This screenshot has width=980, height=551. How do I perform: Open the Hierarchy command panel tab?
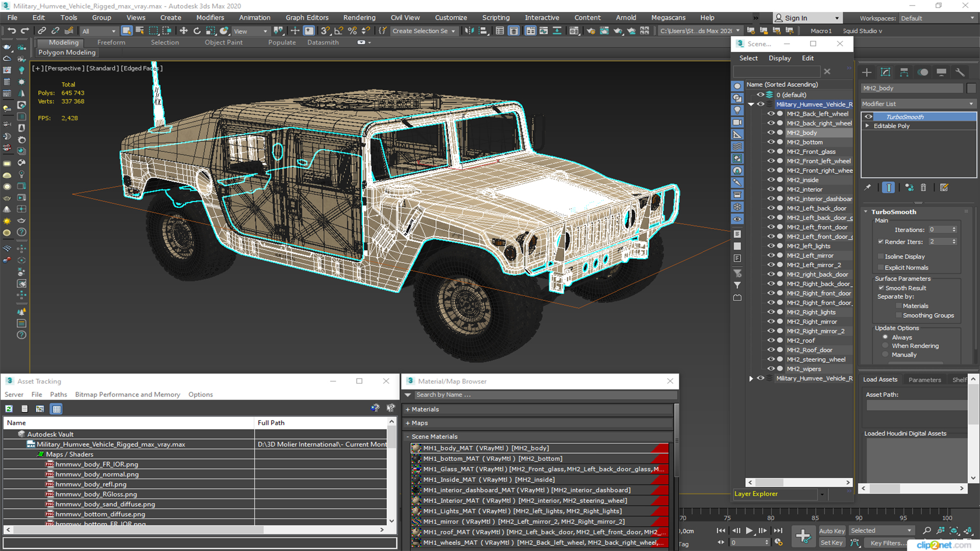pos(904,72)
